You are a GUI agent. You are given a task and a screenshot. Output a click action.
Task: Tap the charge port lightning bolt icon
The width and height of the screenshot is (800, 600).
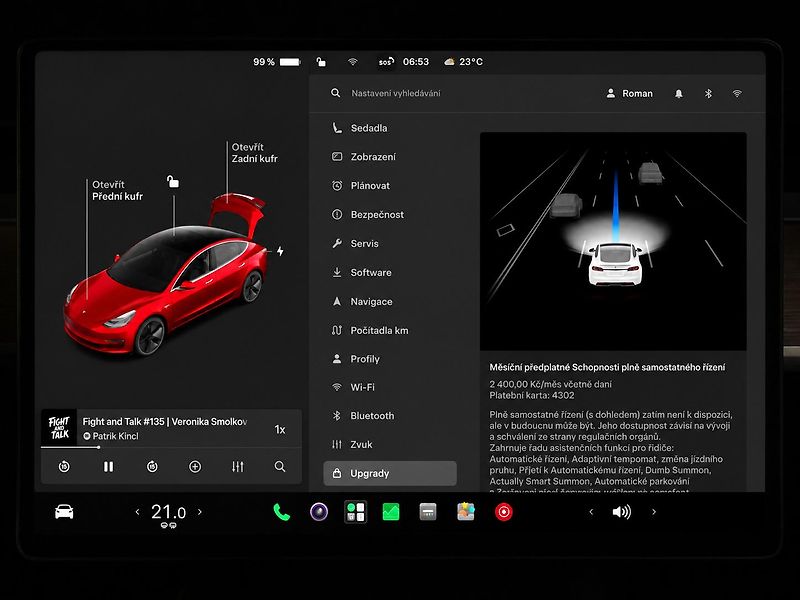point(280,251)
